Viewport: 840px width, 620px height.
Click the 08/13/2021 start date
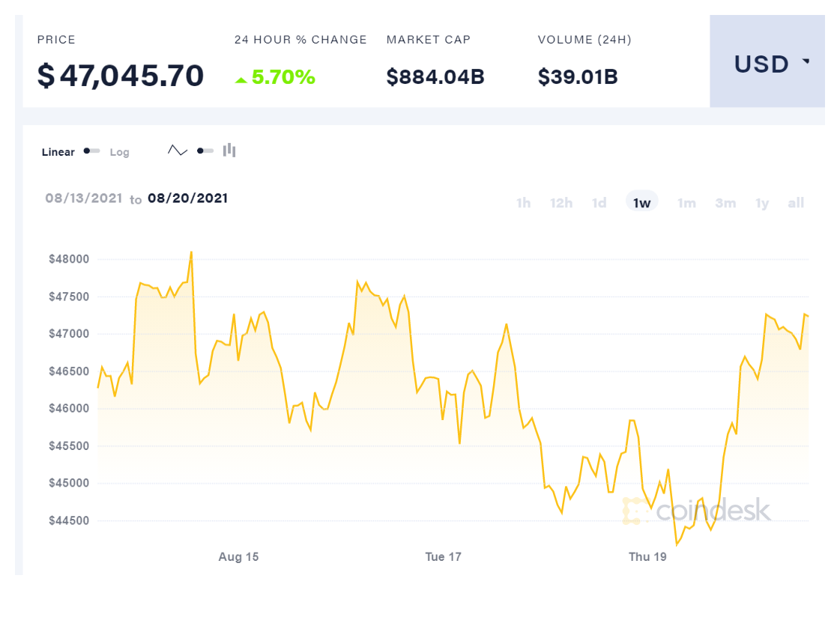point(84,198)
